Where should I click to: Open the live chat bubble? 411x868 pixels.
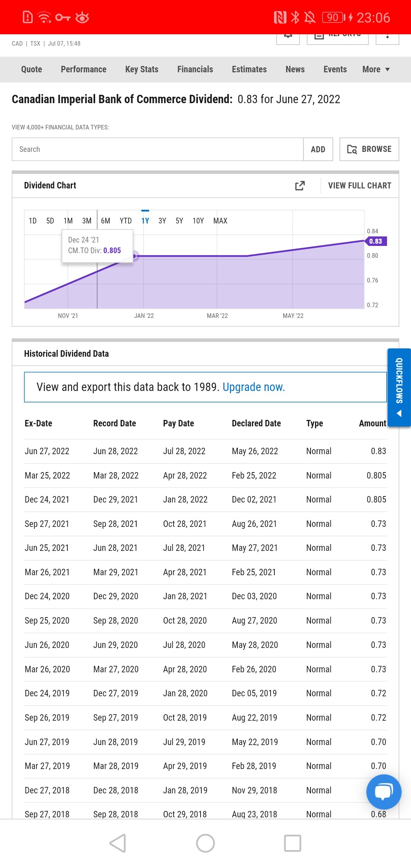[384, 792]
